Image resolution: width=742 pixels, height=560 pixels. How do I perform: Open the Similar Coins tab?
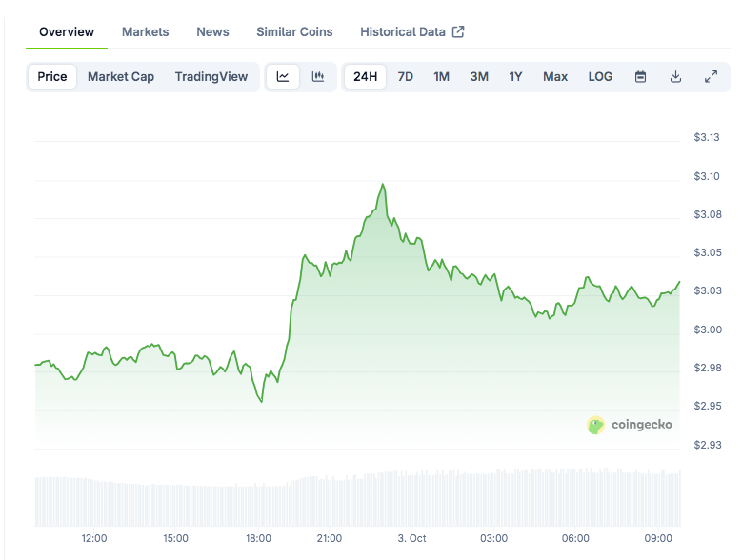click(294, 31)
